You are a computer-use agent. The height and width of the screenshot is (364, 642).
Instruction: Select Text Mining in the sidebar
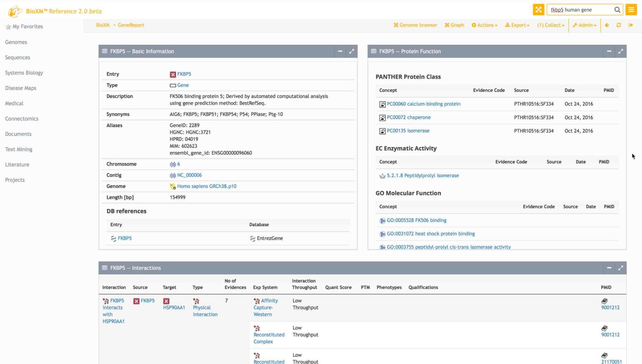[x=18, y=149]
